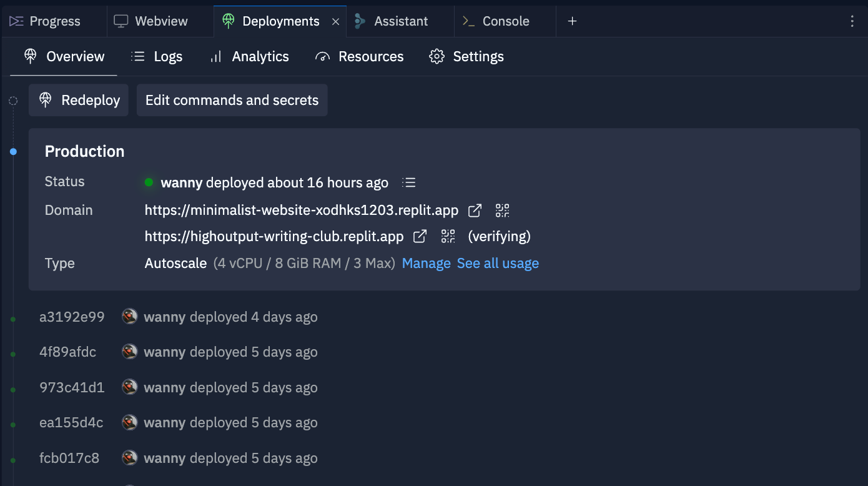The width and height of the screenshot is (868, 486).
Task: Click the Redeploy button
Action: 79,100
